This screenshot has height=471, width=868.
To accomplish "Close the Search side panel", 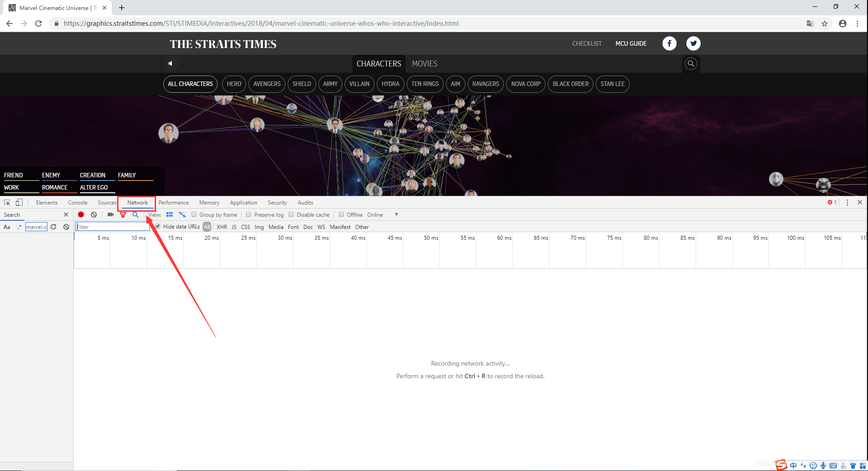I will click(x=66, y=215).
